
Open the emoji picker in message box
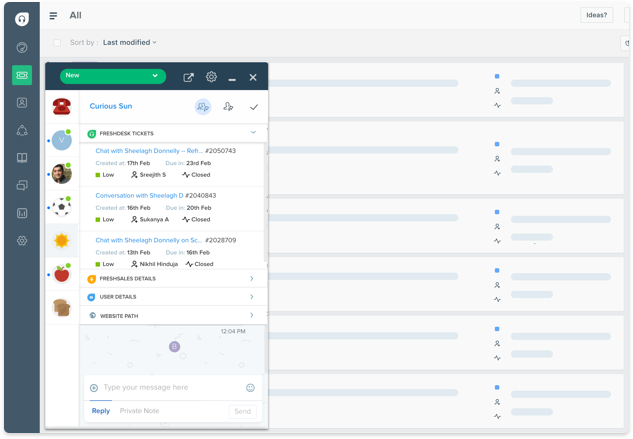(x=250, y=388)
